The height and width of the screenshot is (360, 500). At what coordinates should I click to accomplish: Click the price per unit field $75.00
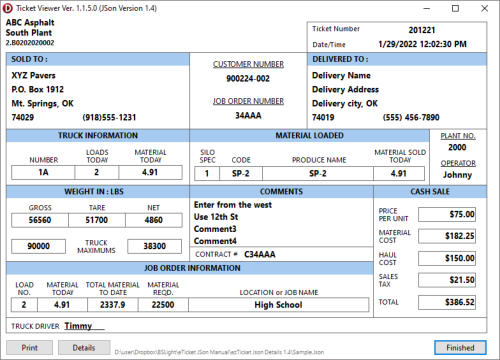(x=447, y=214)
